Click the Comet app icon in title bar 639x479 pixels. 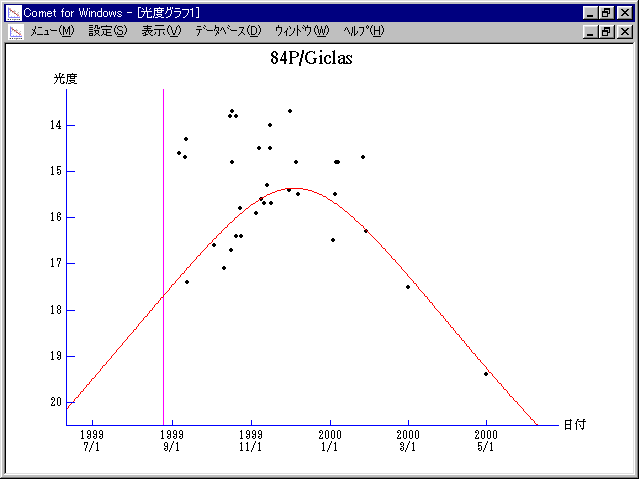14,13
